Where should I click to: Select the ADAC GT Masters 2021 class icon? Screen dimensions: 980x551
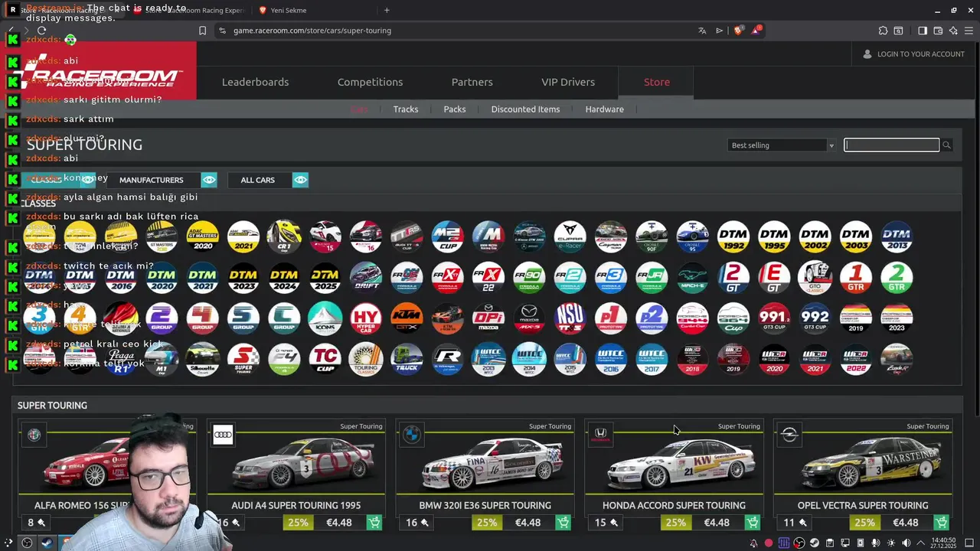click(243, 236)
